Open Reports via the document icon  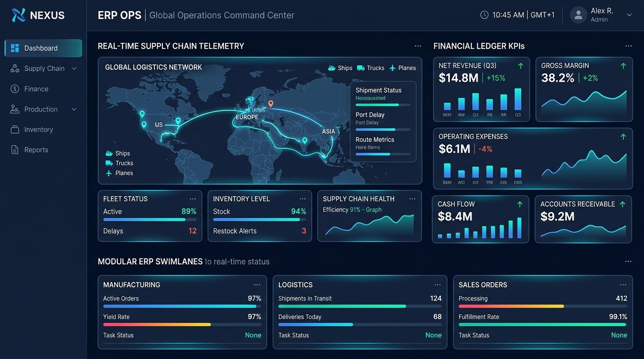point(15,150)
